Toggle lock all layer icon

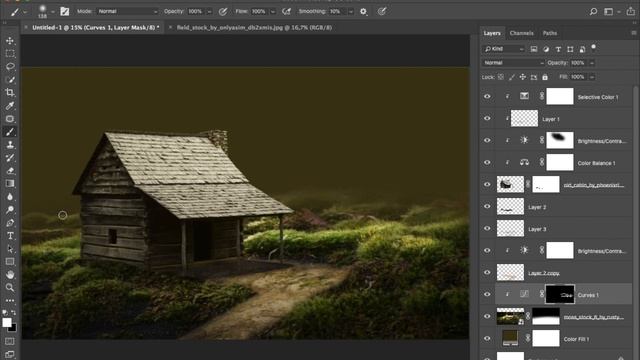[545, 77]
